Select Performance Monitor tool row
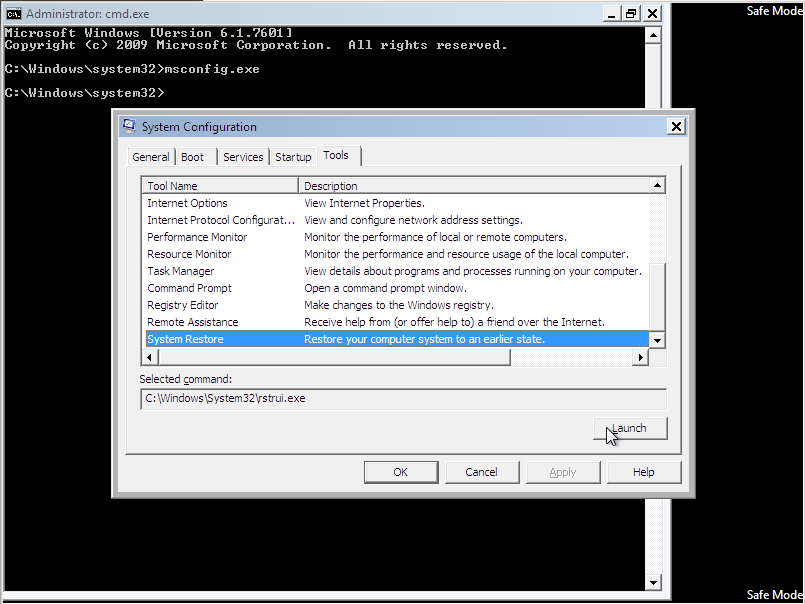 (197, 237)
